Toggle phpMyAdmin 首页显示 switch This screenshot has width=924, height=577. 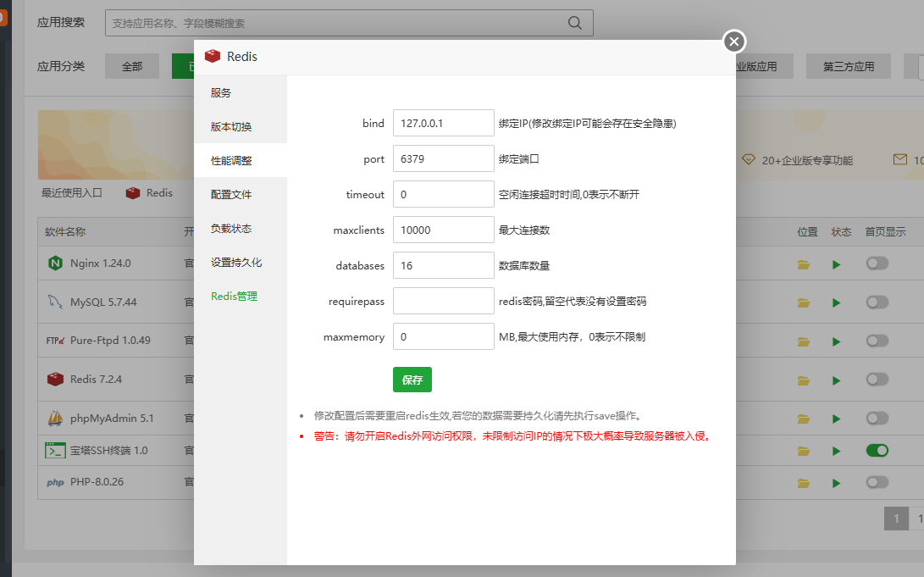[x=877, y=419]
